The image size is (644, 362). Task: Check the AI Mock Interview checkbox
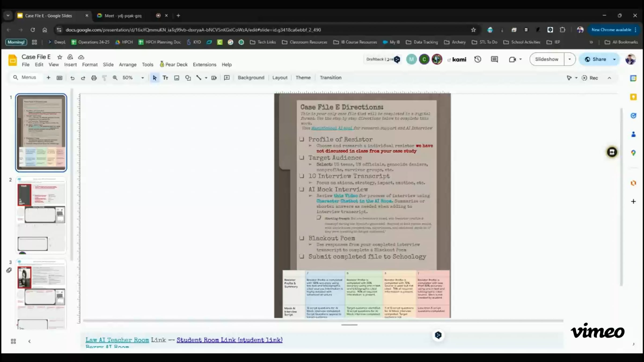click(x=302, y=189)
